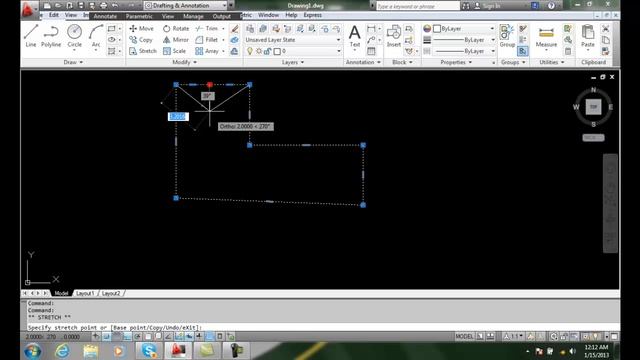Expand the Draw panel
The width and height of the screenshot is (640, 360).
click(73, 62)
